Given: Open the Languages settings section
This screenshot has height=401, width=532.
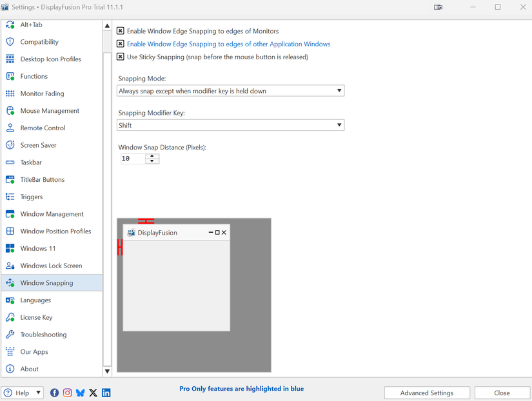Looking at the screenshot, I should [10, 300].
